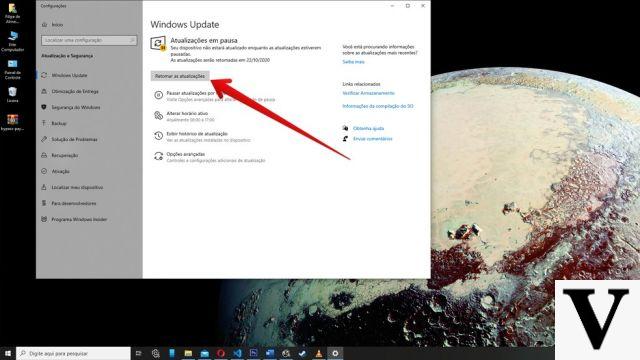Open the Lixeira desktop icon
Viewport: 640px width, 360px height.
pyautogui.click(x=12, y=95)
